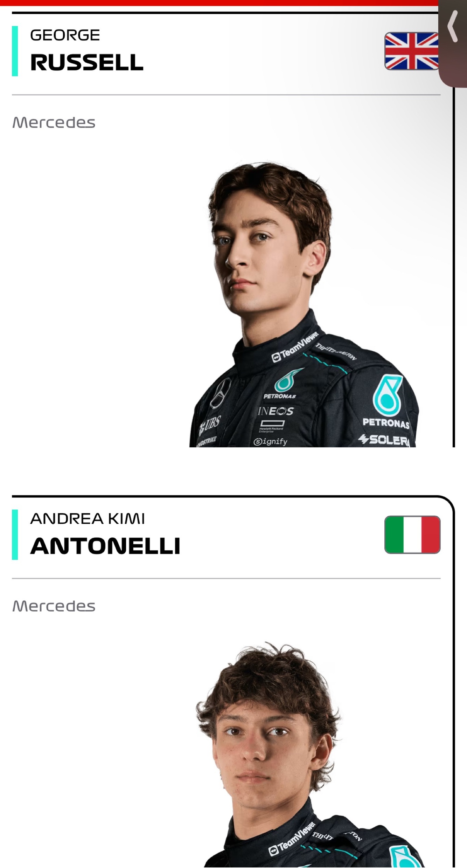Tap the Italian flag icon

[412, 535]
